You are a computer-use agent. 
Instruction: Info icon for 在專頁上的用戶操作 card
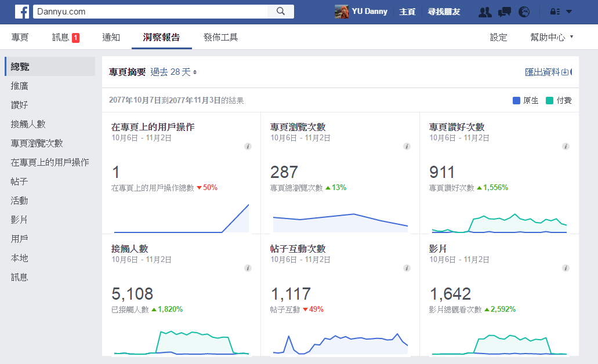[x=248, y=147]
